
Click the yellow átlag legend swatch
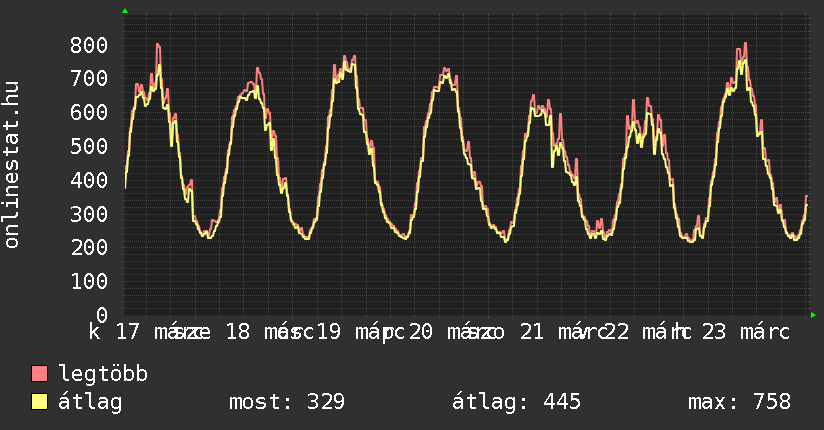(40, 402)
